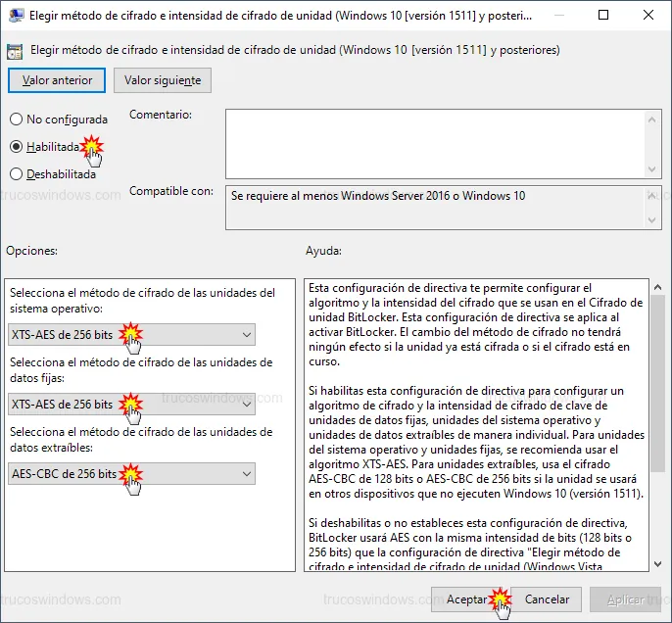Image resolution: width=672 pixels, height=623 pixels.
Task: Click the policy icon in the title bar
Action: [x=16, y=16]
